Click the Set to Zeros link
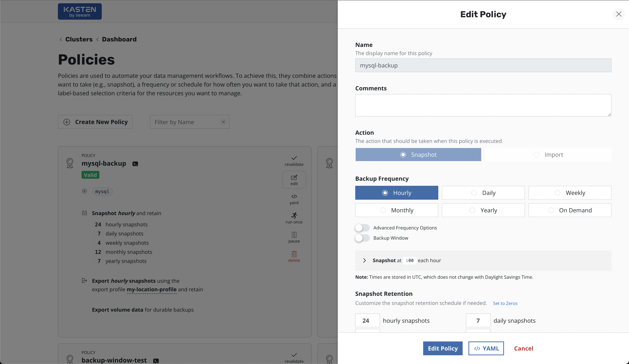The image size is (629, 364). point(505,303)
